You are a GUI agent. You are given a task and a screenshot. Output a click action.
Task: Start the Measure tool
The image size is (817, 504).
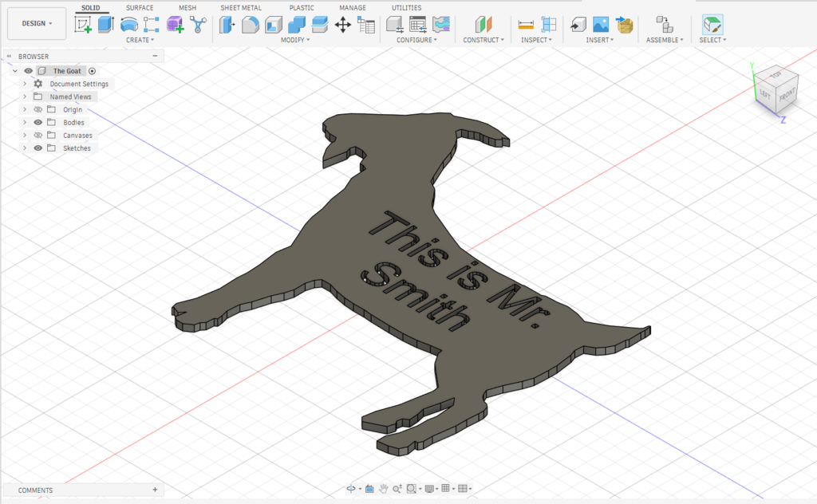tap(526, 25)
